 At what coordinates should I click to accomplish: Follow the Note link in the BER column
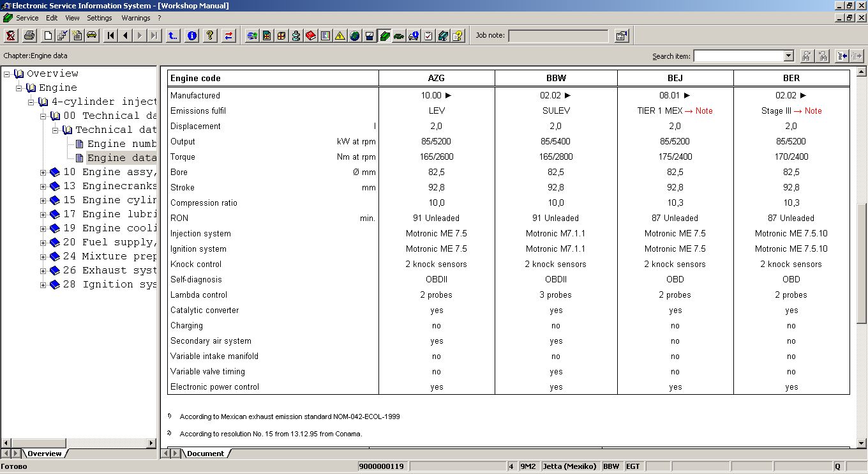(x=813, y=111)
